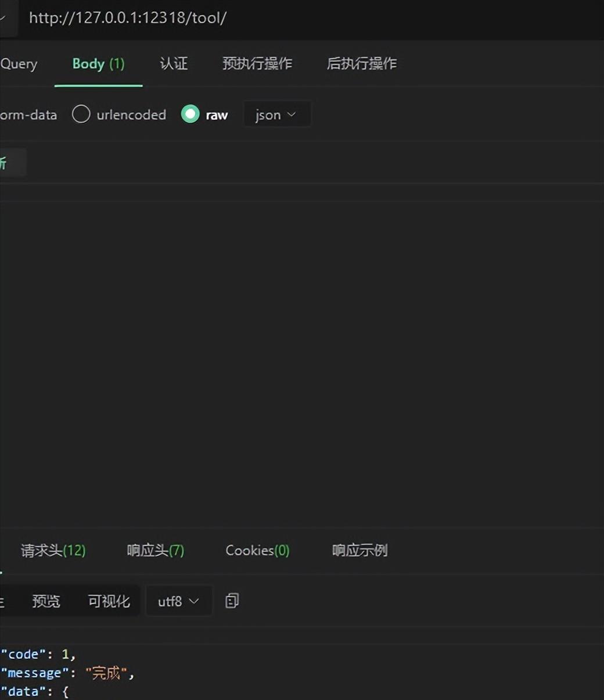The width and height of the screenshot is (604, 700).
Task: Show the 请求头(12) tab
Action: click(x=53, y=550)
